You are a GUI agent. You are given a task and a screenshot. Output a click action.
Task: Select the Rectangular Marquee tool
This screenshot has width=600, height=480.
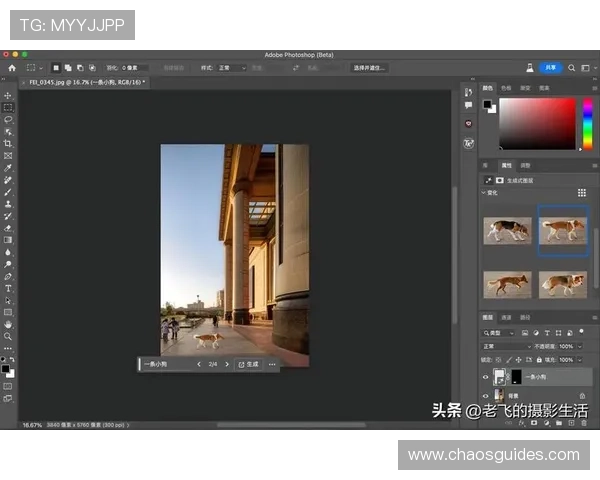tap(8, 108)
